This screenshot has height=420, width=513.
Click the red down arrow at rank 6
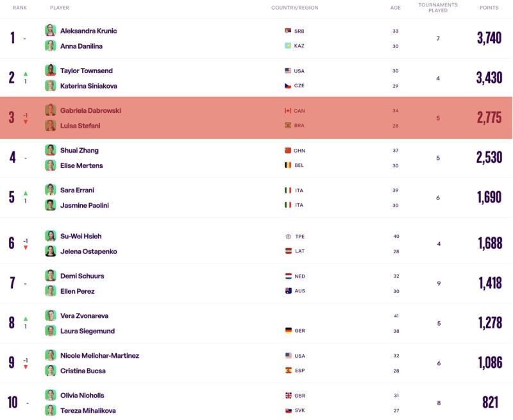click(26, 248)
